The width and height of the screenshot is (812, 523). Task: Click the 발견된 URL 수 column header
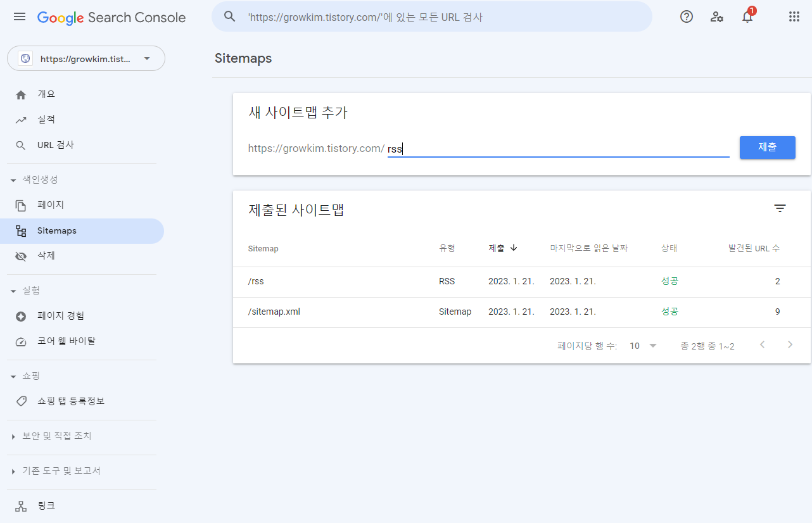point(754,248)
